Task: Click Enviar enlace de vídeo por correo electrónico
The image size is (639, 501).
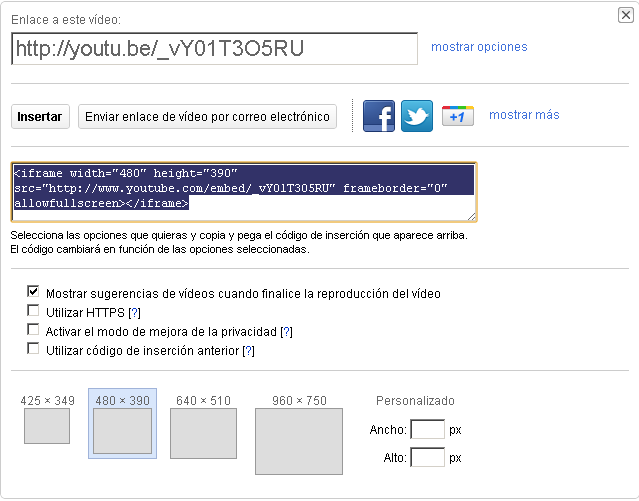Action: pyautogui.click(x=207, y=117)
